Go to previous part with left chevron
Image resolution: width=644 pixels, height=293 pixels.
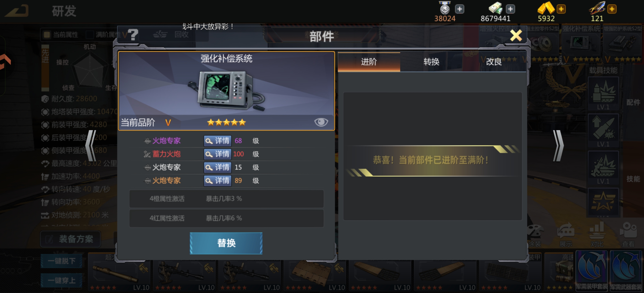click(91, 146)
